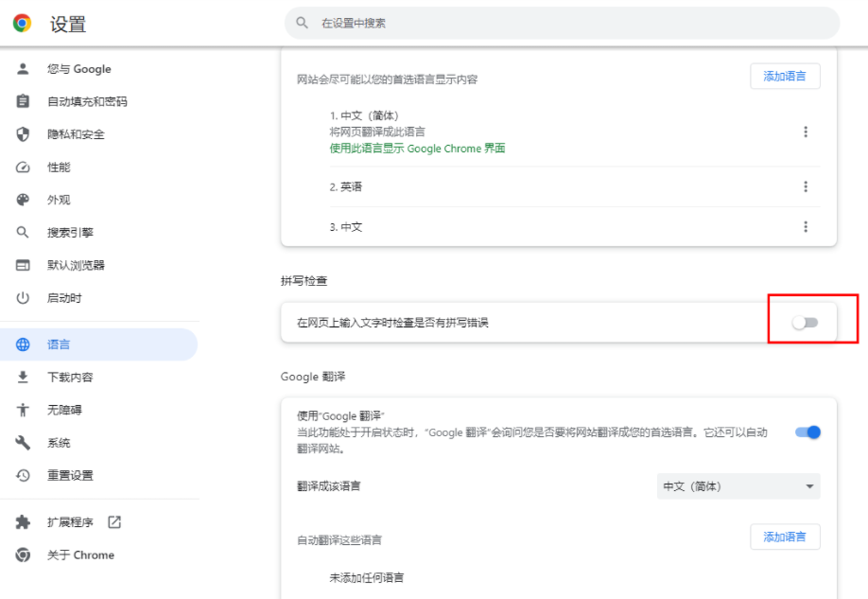Click the 未添加任何语言 text
The height and width of the screenshot is (599, 868).
[367, 577]
